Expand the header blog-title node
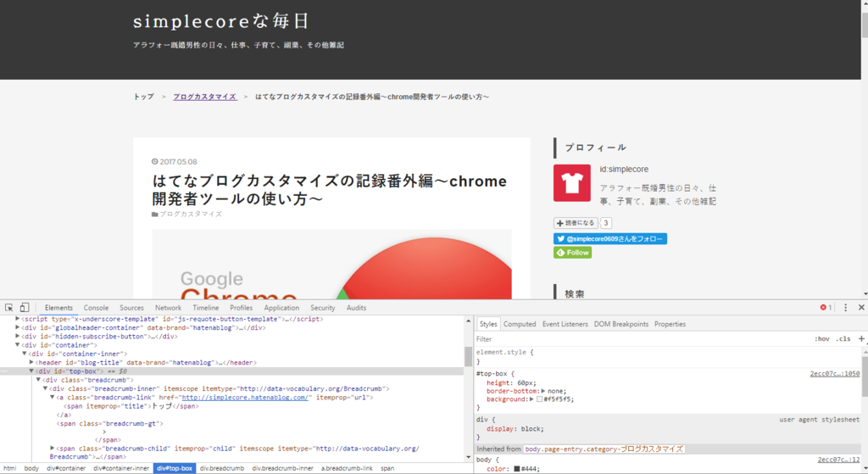Image resolution: width=868 pixels, height=474 pixels. [x=31, y=362]
